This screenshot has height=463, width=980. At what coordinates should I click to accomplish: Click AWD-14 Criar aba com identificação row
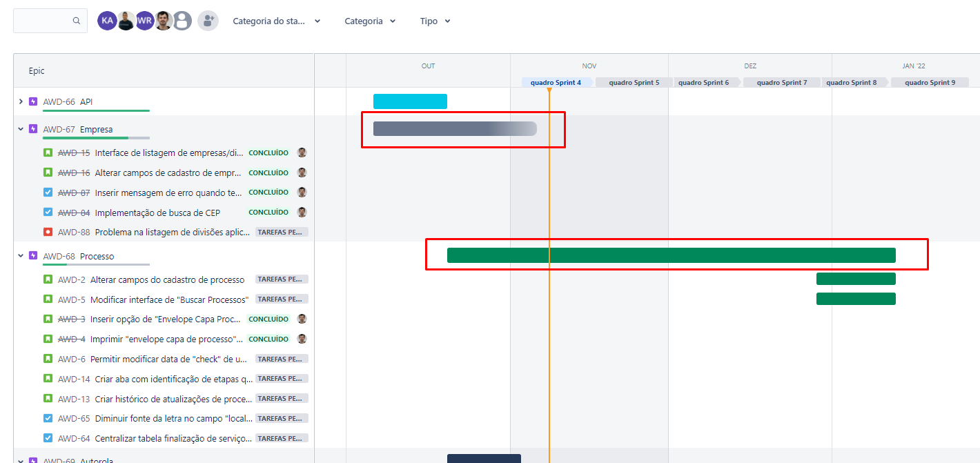tap(164, 379)
